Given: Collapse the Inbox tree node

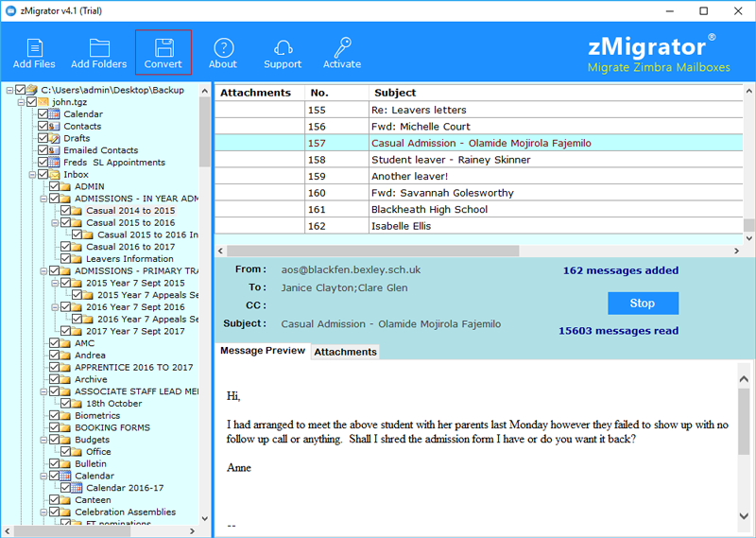Looking at the screenshot, I should coord(32,175).
